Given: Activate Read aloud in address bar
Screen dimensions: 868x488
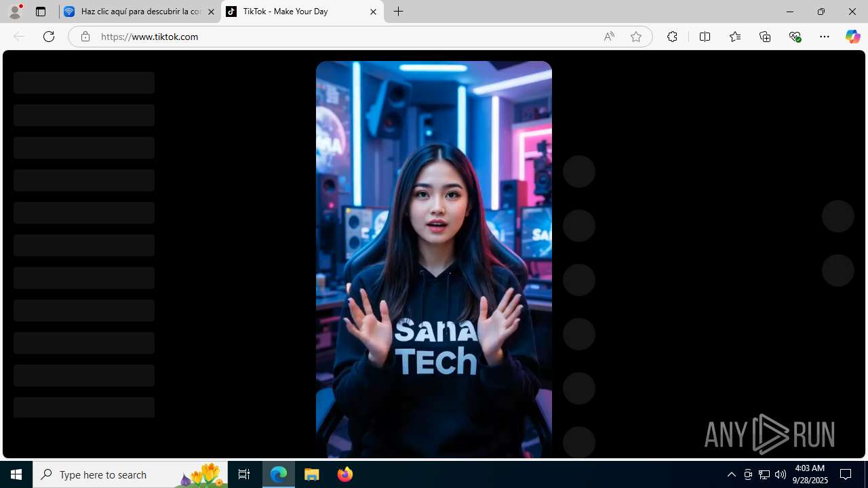Looking at the screenshot, I should pos(609,37).
